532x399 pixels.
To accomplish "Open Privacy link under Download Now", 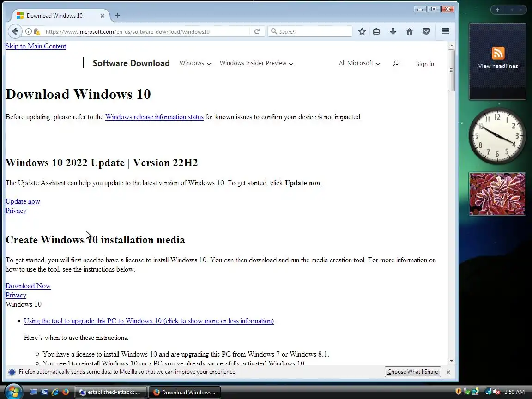I will [16, 295].
